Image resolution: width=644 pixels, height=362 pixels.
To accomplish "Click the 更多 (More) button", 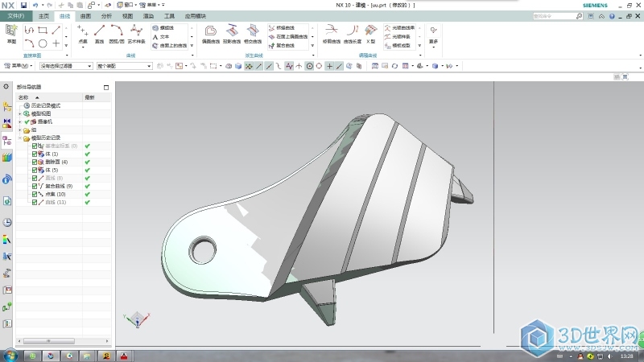I will 433,34.
